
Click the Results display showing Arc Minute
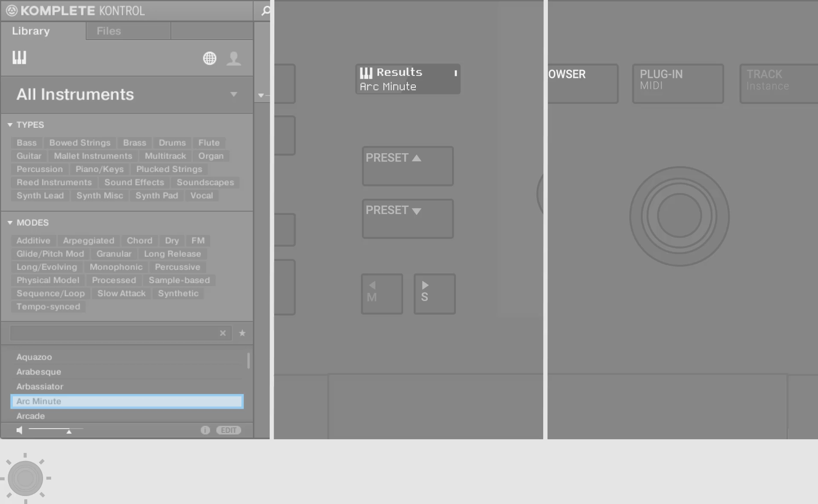click(x=408, y=79)
